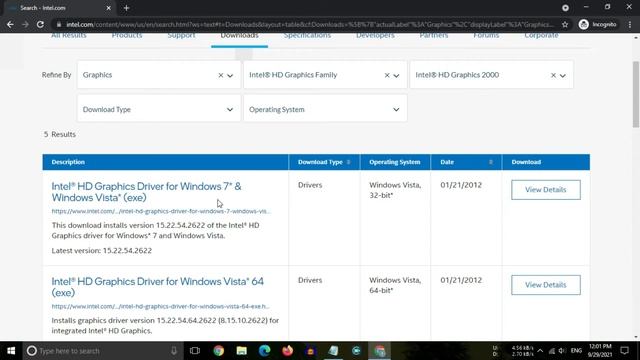Open the Windows Start menu
The height and width of the screenshot is (360, 640).
tap(11, 351)
